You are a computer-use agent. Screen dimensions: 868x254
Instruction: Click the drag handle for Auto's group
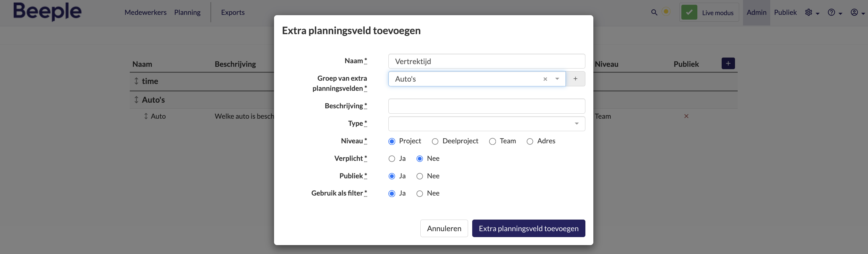(136, 99)
